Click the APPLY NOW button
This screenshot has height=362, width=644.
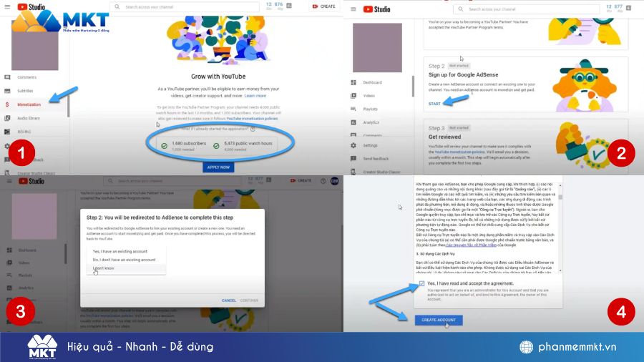click(x=218, y=167)
